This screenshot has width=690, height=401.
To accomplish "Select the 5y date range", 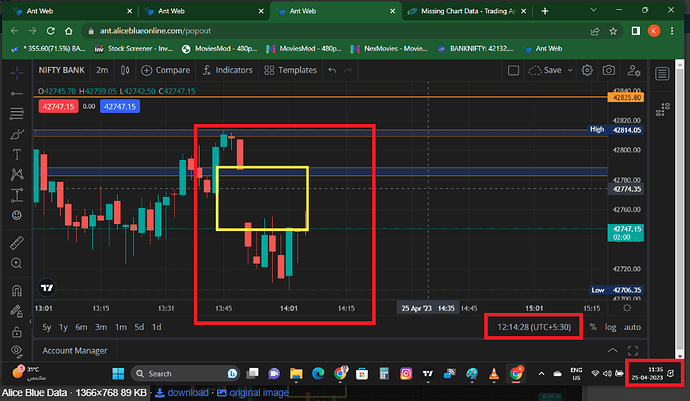I will point(47,327).
